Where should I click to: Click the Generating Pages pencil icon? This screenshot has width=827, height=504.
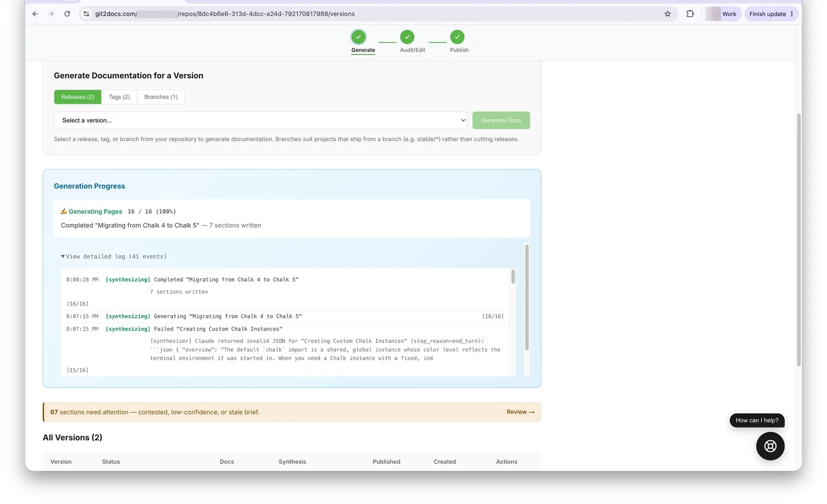point(64,211)
